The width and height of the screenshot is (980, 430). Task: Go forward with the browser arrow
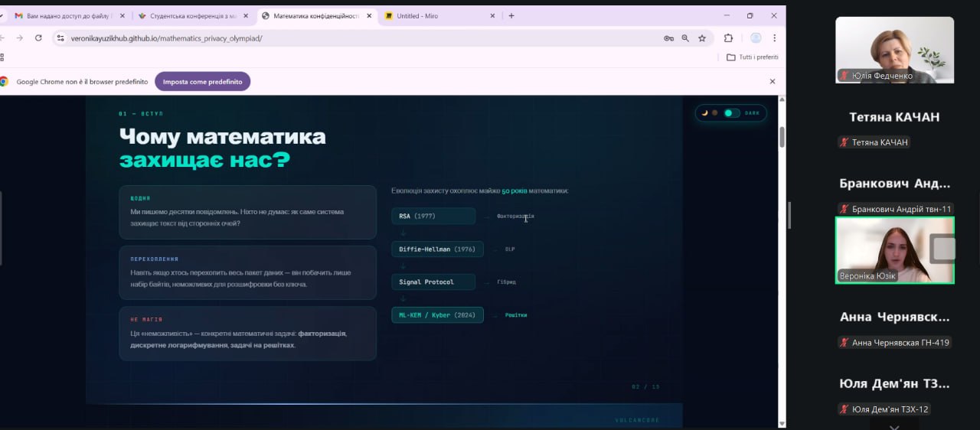tap(20, 37)
